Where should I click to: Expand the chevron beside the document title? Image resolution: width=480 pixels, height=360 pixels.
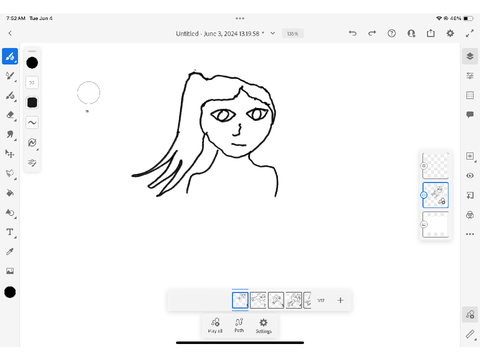pyautogui.click(x=273, y=33)
